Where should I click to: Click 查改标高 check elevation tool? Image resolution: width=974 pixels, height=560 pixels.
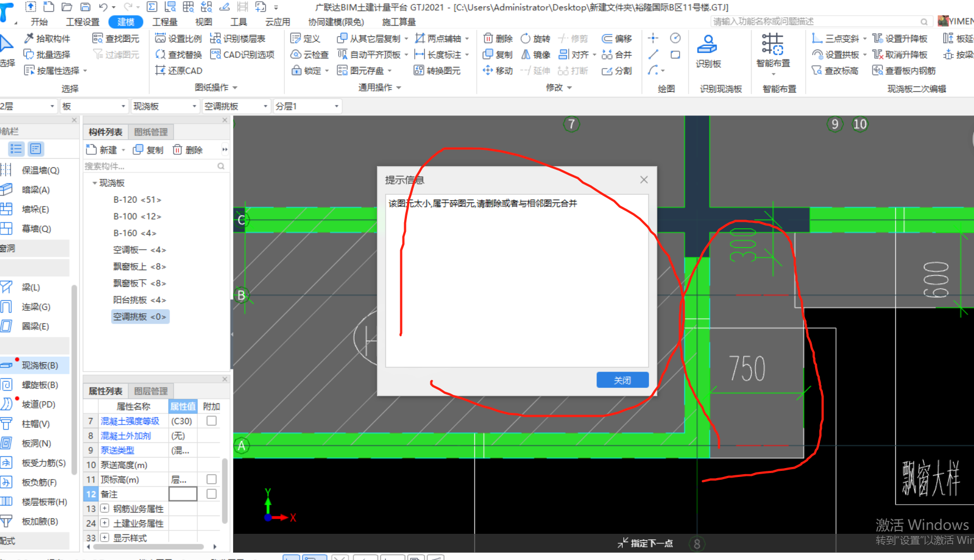tap(835, 71)
